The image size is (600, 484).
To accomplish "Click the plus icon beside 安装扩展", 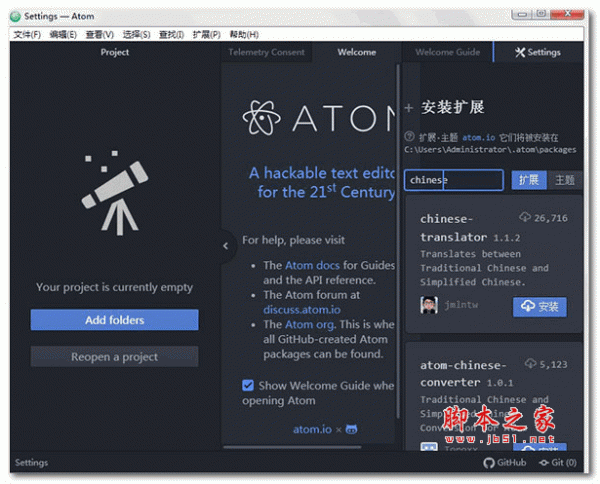I will (x=409, y=108).
